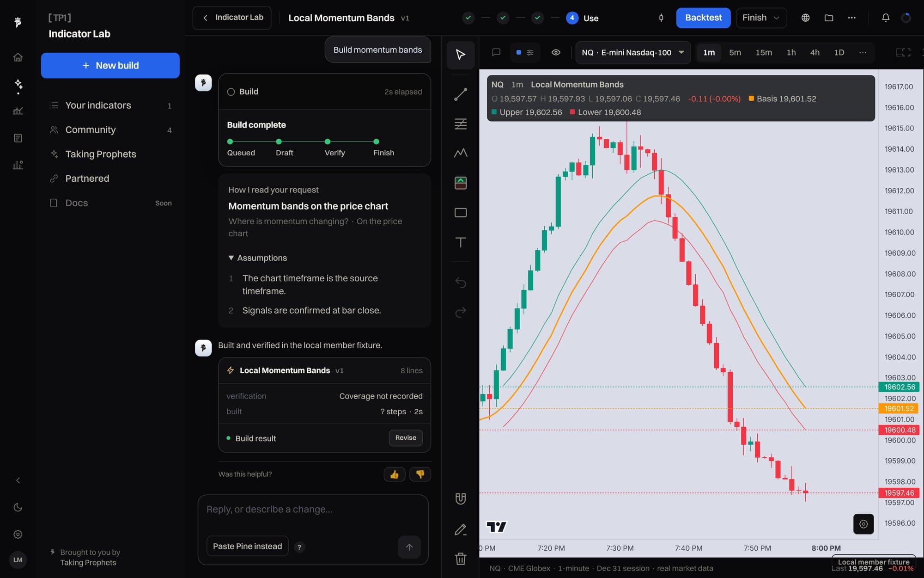The height and width of the screenshot is (578, 924).
Task: Click the orange Basis color swatch
Action: [751, 98]
